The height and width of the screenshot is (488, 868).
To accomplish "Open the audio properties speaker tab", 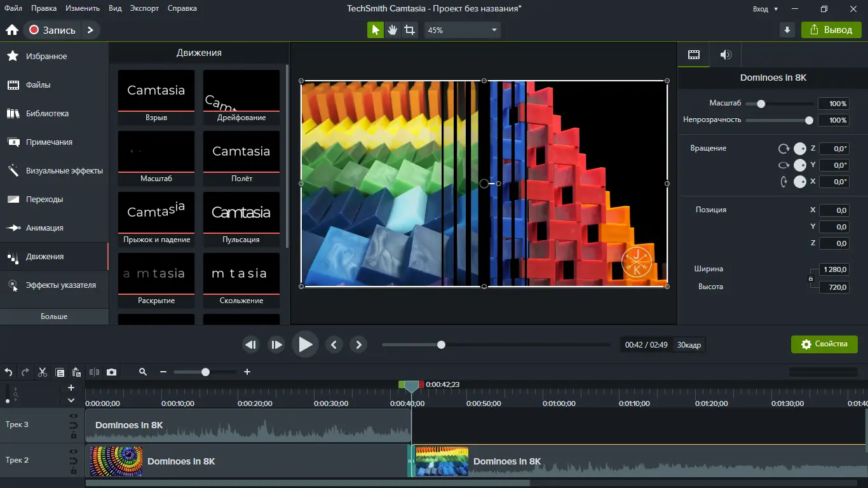I will pyautogui.click(x=726, y=55).
